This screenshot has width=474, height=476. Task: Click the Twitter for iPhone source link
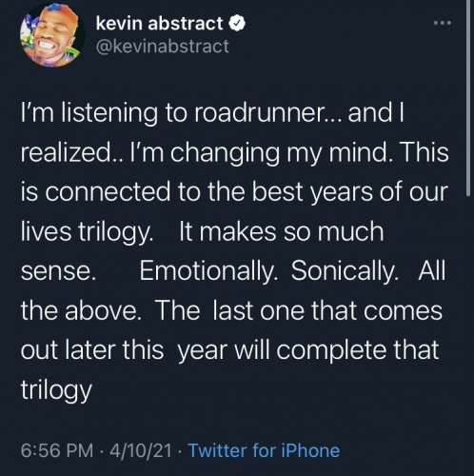264,450
